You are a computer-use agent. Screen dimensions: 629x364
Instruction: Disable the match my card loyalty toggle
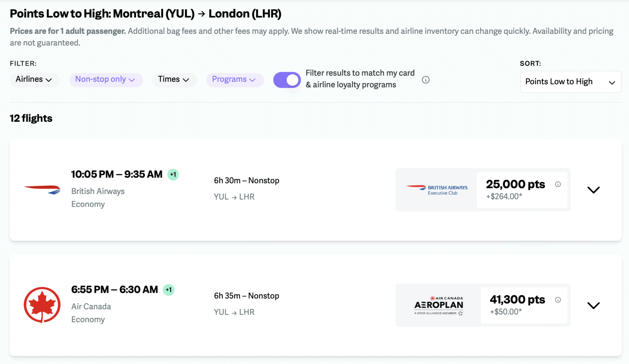pos(287,80)
